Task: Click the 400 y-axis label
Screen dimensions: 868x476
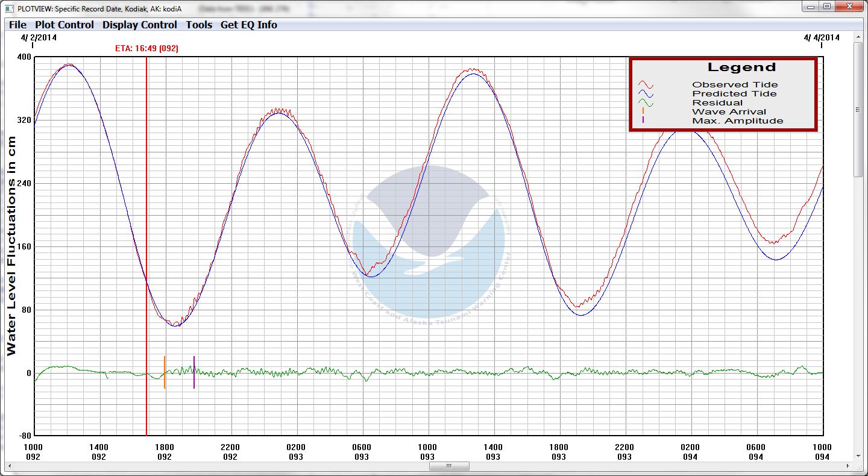Action: click(25, 57)
